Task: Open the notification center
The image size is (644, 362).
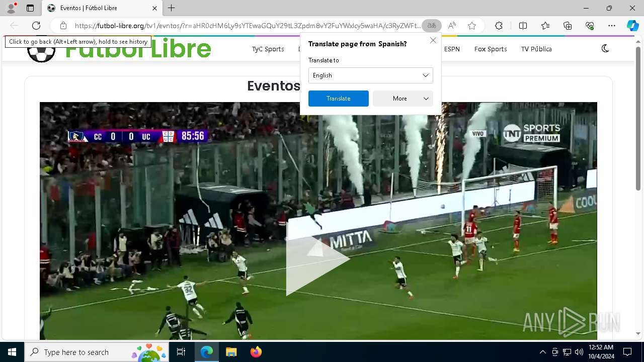Action: [x=627, y=352]
